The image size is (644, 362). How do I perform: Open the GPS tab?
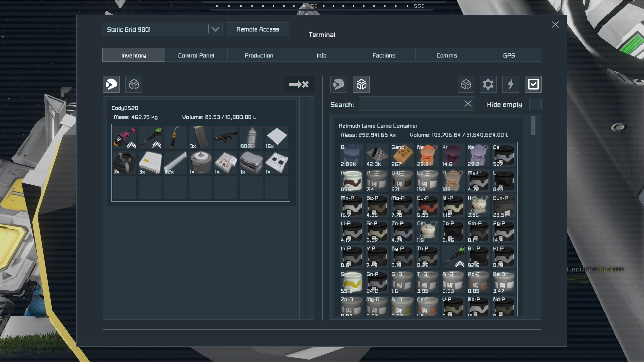(x=509, y=55)
